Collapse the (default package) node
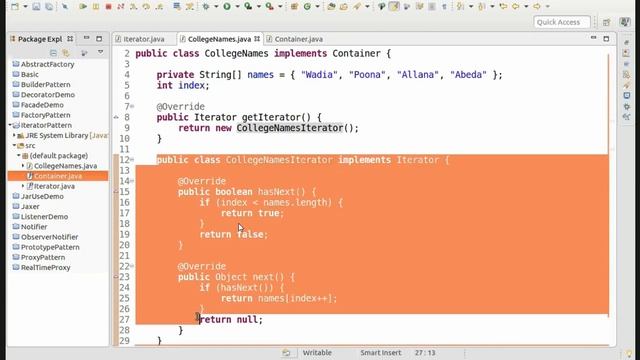This screenshot has width=640, height=360. (x=19, y=156)
